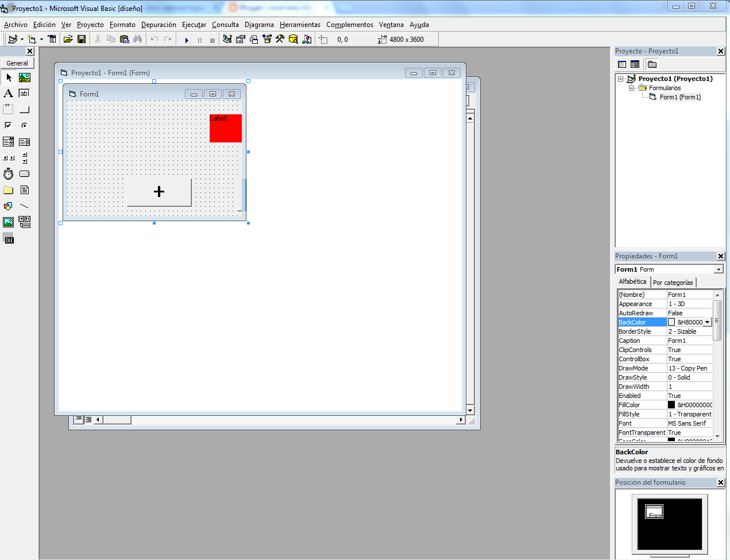Enable the CheckBox control tool
The width and height of the screenshot is (730, 560).
pos(7,125)
